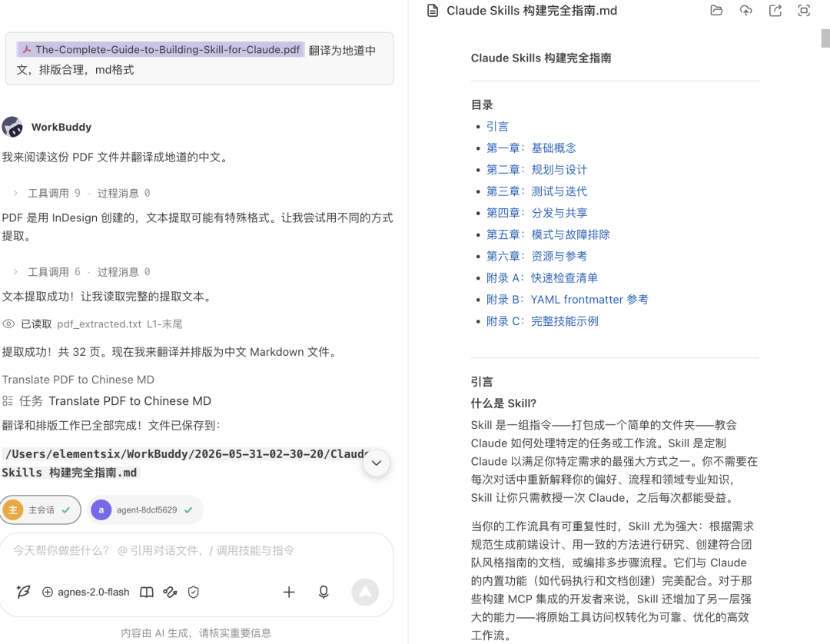830x644 pixels.
Task: Click the 任务 Translate PDF to Chinese MD row
Action: click(x=107, y=401)
